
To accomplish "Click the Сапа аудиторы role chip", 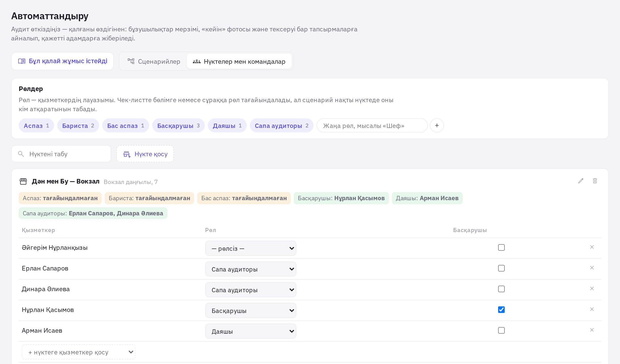I will [282, 125].
